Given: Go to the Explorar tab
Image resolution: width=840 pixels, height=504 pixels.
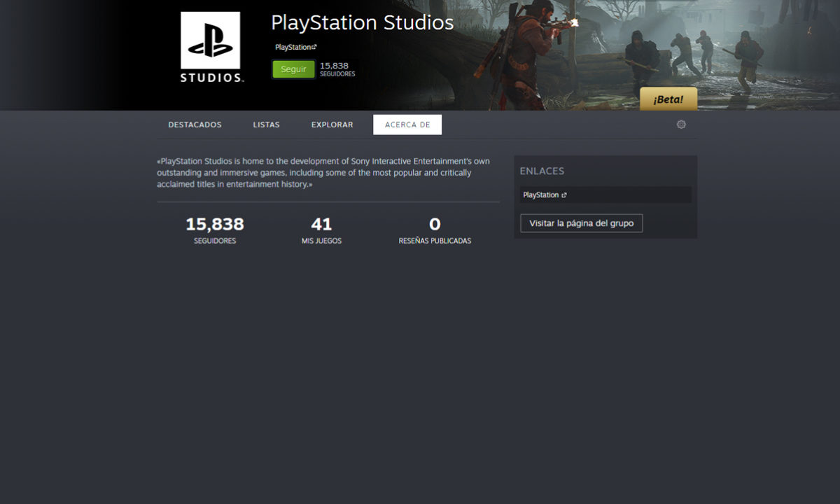Looking at the screenshot, I should click(x=332, y=125).
